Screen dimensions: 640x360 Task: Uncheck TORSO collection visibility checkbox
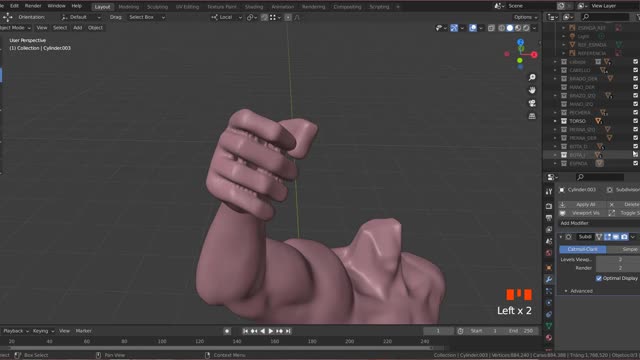click(635, 121)
